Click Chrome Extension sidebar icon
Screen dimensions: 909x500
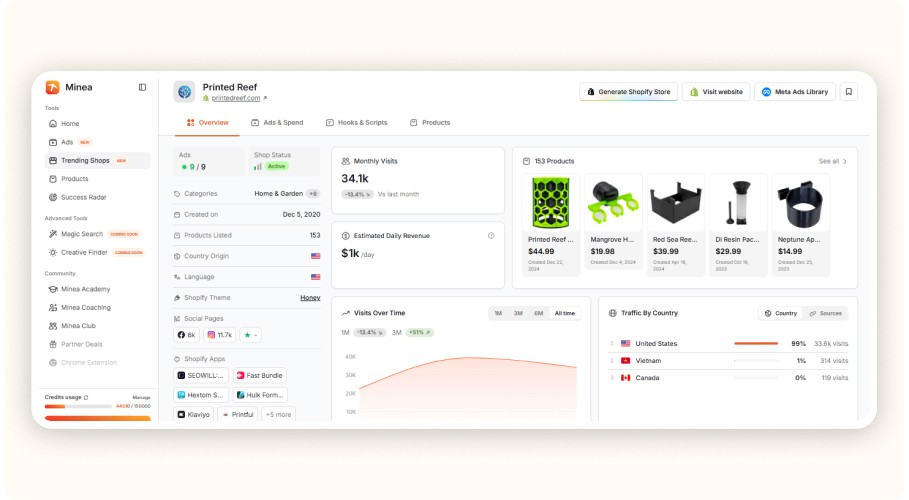click(x=53, y=363)
